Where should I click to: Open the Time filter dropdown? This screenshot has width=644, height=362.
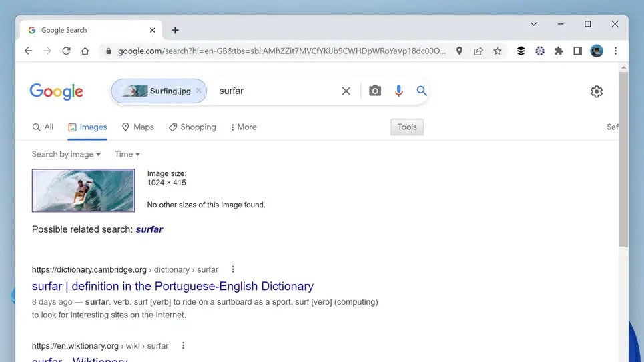pyautogui.click(x=127, y=154)
